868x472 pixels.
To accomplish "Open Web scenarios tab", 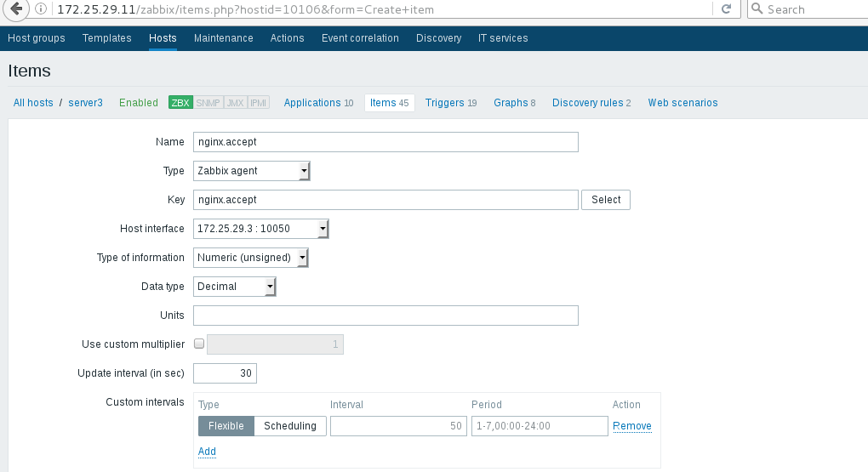I will coord(682,102).
